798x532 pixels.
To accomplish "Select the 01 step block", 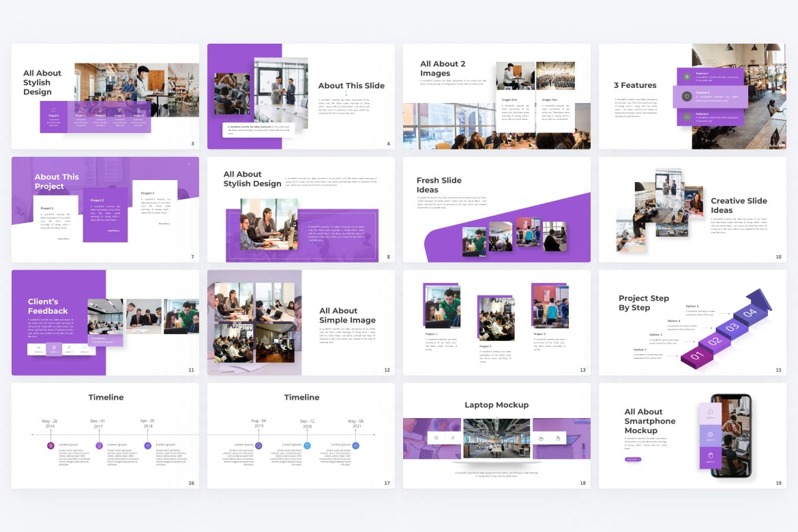I will pos(696,356).
